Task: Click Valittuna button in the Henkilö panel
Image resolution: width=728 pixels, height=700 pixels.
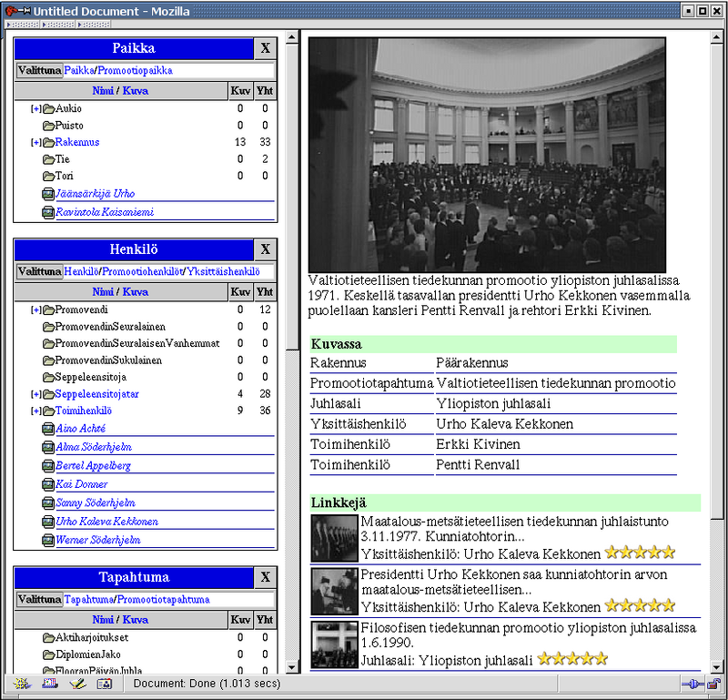Action: click(39, 272)
